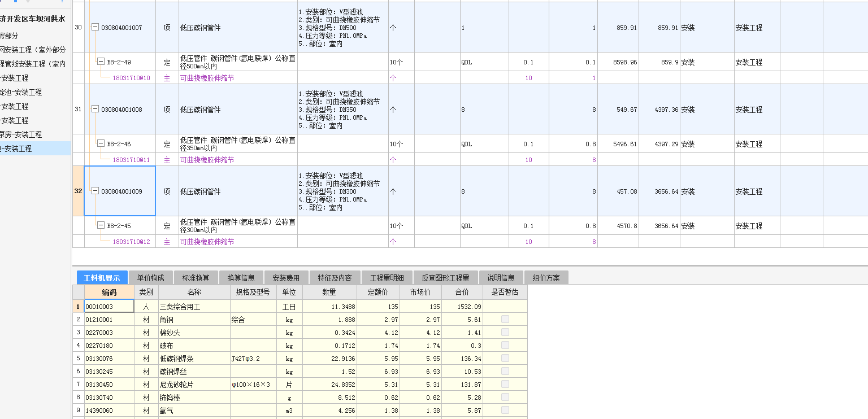The width and height of the screenshot is (868, 419).
Task: Open the 说明信息 tab
Action: pyautogui.click(x=501, y=278)
